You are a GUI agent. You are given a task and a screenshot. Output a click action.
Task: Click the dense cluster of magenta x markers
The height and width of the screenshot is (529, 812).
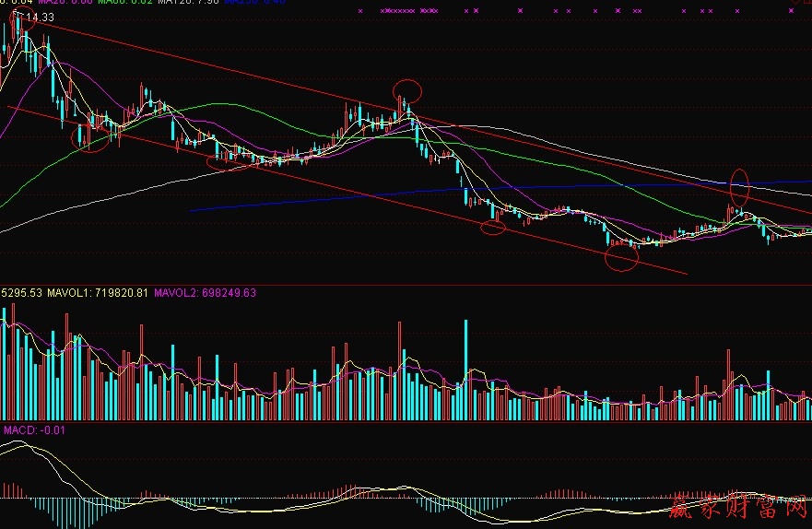tap(399, 10)
